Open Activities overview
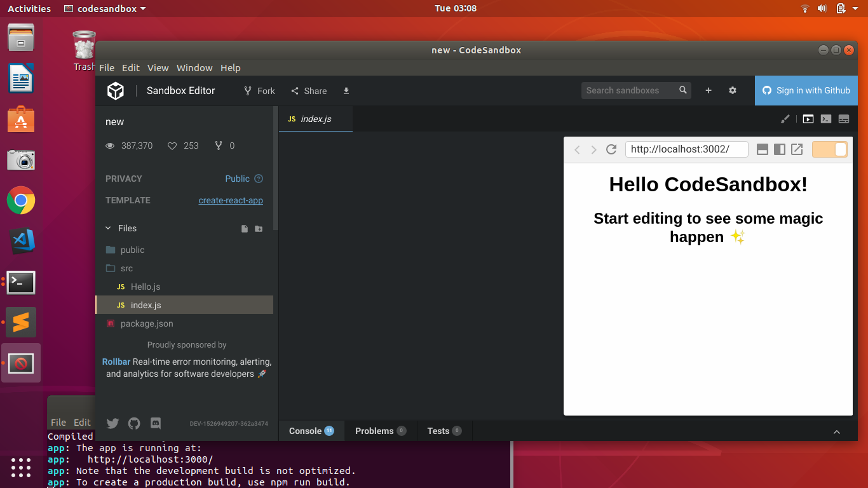The width and height of the screenshot is (868, 488). click(x=29, y=8)
